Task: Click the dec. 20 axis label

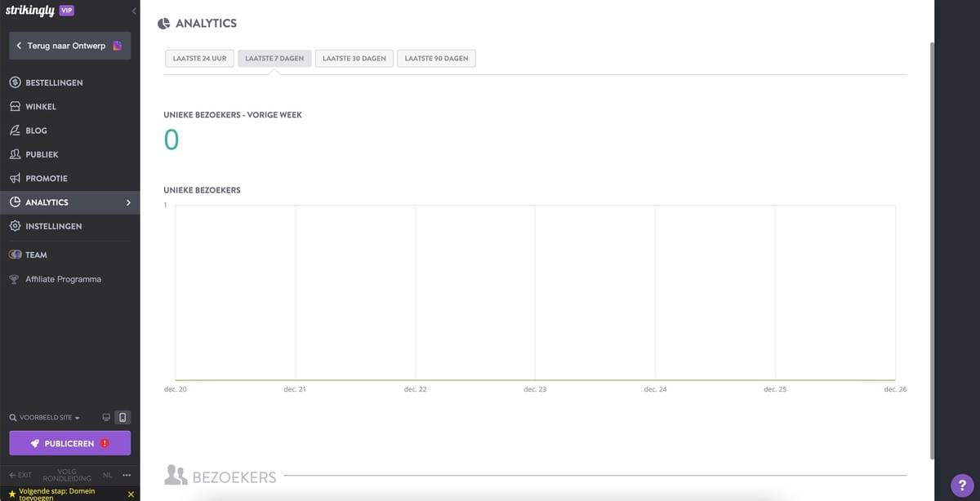Action: pyautogui.click(x=176, y=389)
